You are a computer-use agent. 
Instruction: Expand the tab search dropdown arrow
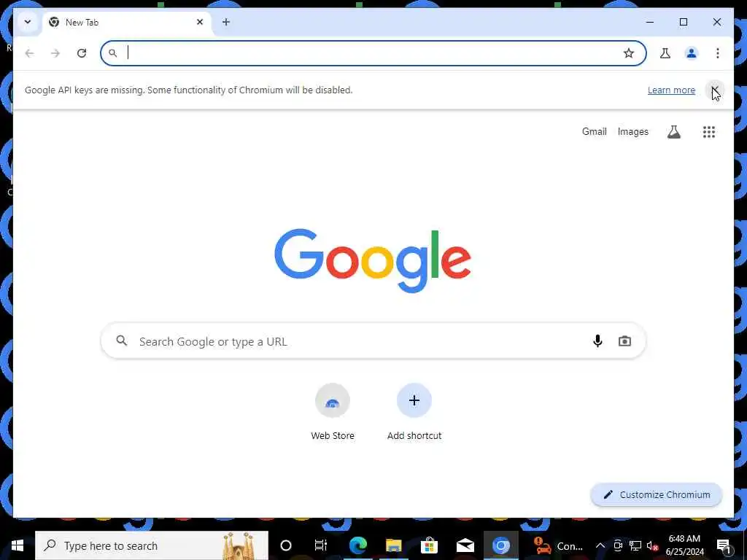tap(28, 22)
